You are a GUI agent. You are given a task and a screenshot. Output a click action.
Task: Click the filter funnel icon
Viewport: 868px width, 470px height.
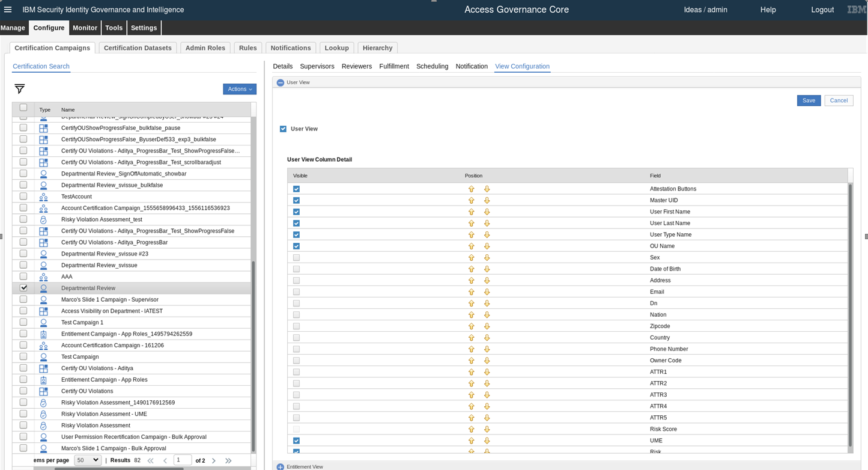click(x=19, y=89)
